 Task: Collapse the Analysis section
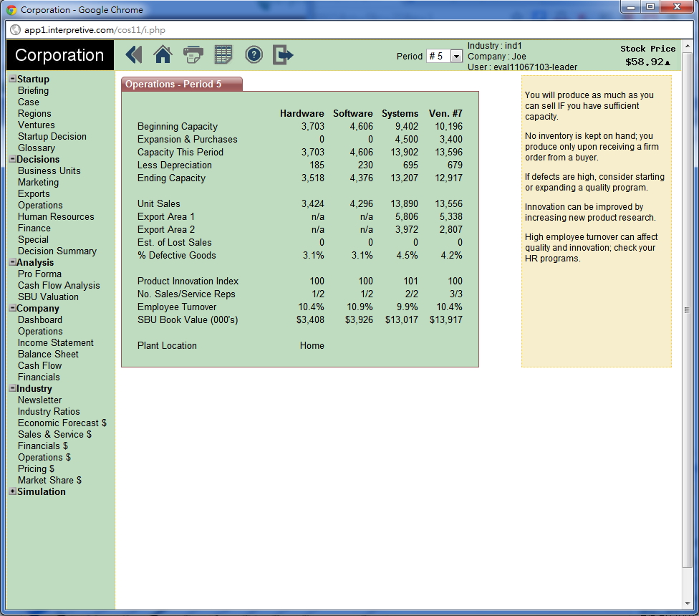[12, 262]
